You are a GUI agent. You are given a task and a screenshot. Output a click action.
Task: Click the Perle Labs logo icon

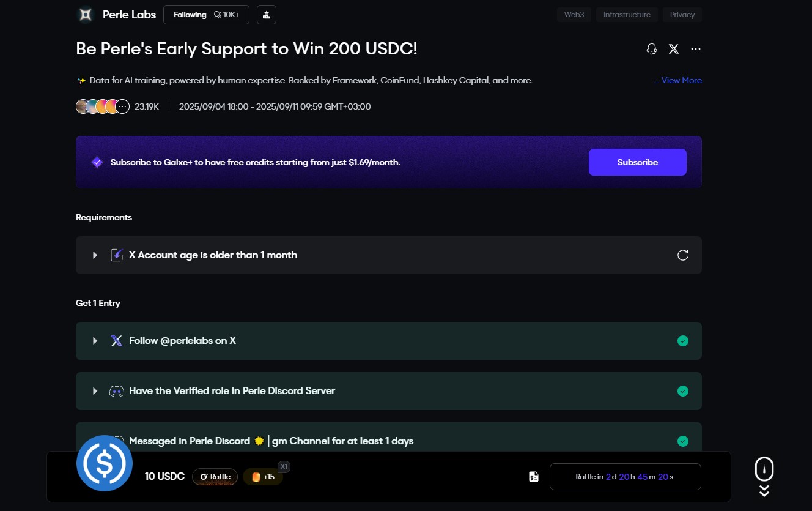(x=86, y=15)
